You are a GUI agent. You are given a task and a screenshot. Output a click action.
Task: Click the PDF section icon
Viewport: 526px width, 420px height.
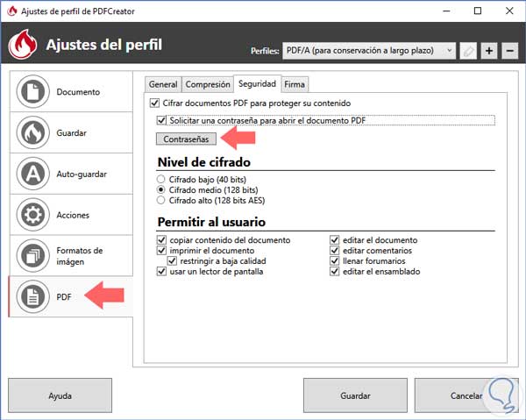tap(32, 297)
